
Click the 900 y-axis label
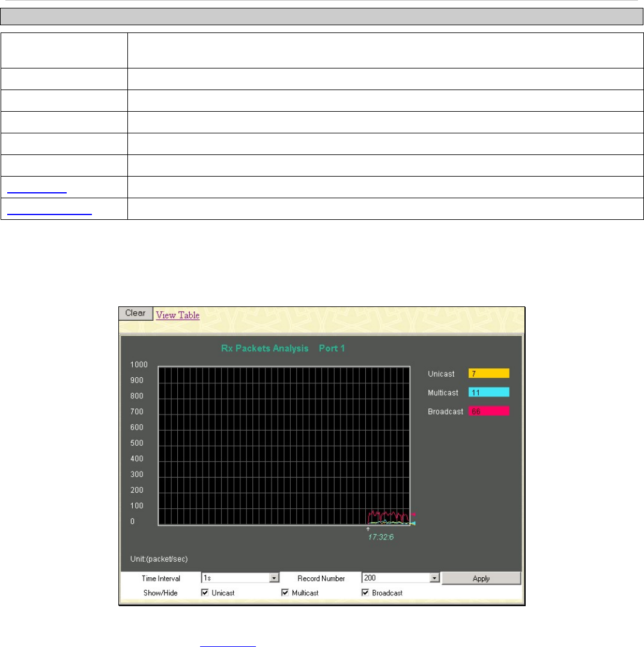point(137,380)
